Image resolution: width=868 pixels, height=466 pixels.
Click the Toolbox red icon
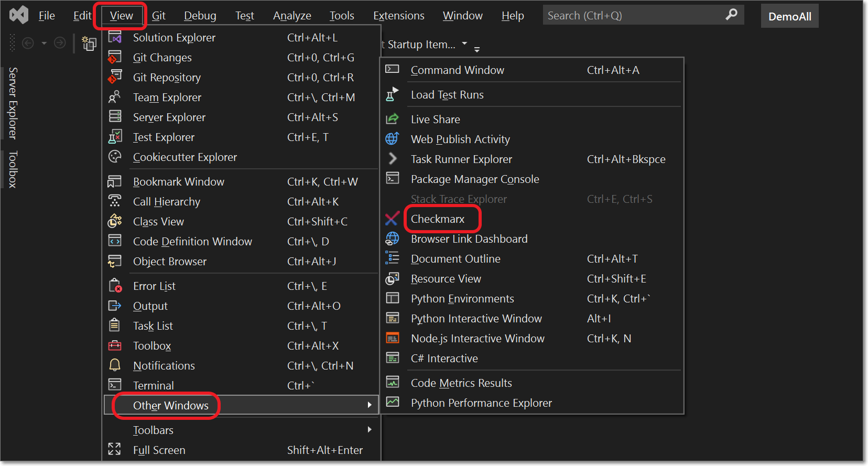115,345
